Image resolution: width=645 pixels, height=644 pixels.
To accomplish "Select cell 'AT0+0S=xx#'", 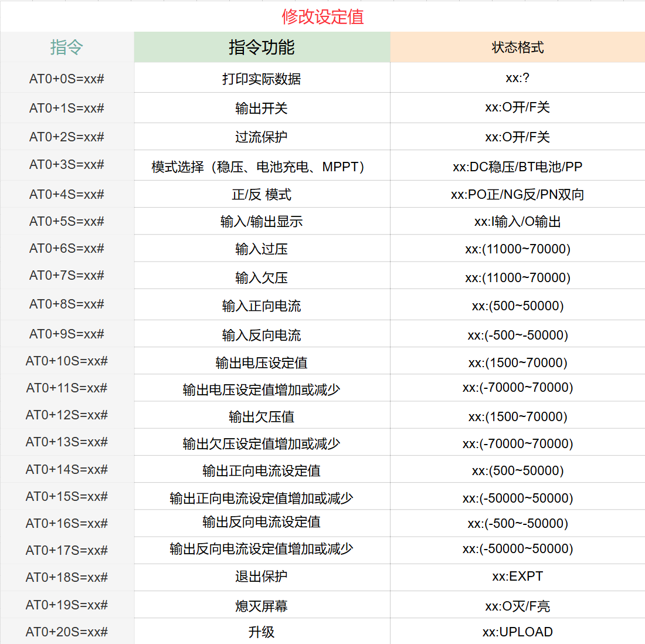I will pyautogui.click(x=67, y=78).
